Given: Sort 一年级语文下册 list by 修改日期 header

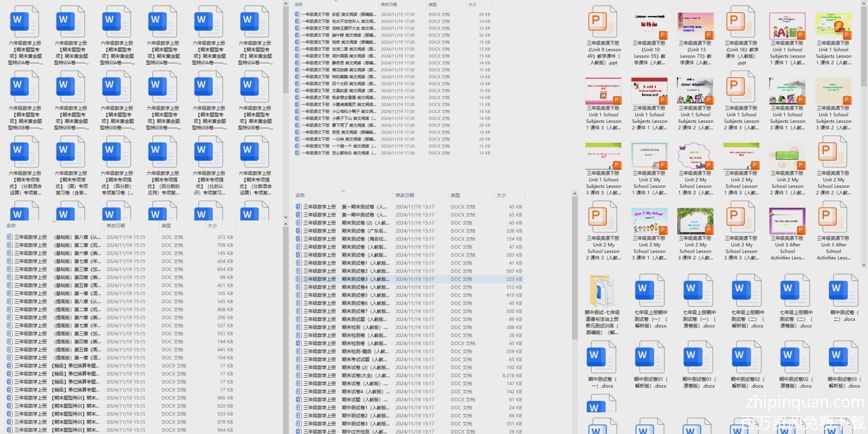Looking at the screenshot, I should pos(389,4).
